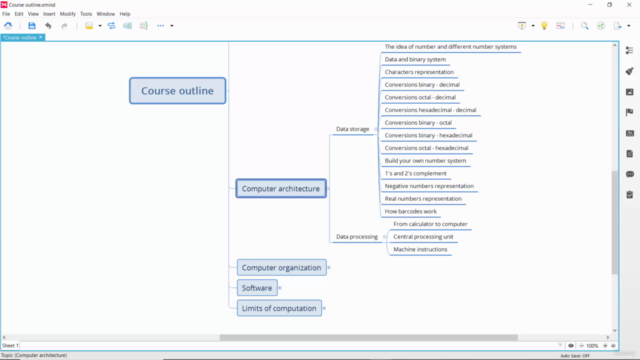Screen dimensions: 640x360
Task: Select the Computer architecture topic
Action: pos(281,189)
